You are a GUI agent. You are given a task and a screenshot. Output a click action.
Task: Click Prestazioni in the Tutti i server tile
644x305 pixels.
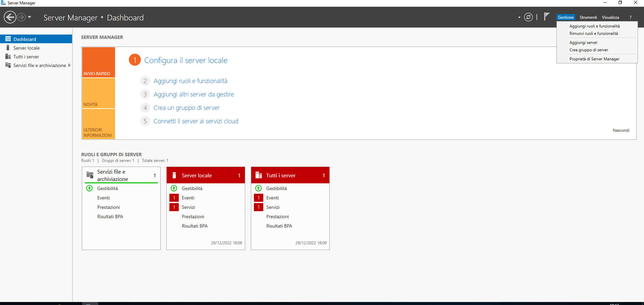(277, 217)
